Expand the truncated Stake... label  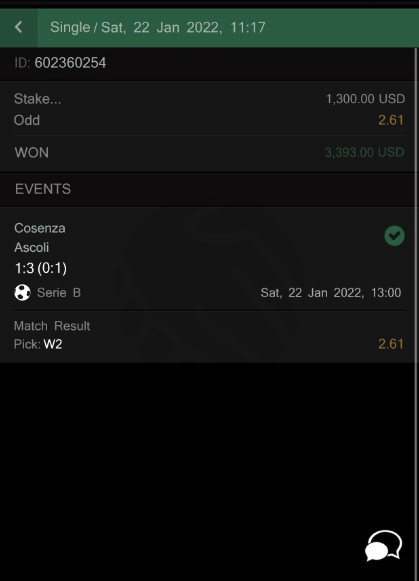tap(37, 99)
